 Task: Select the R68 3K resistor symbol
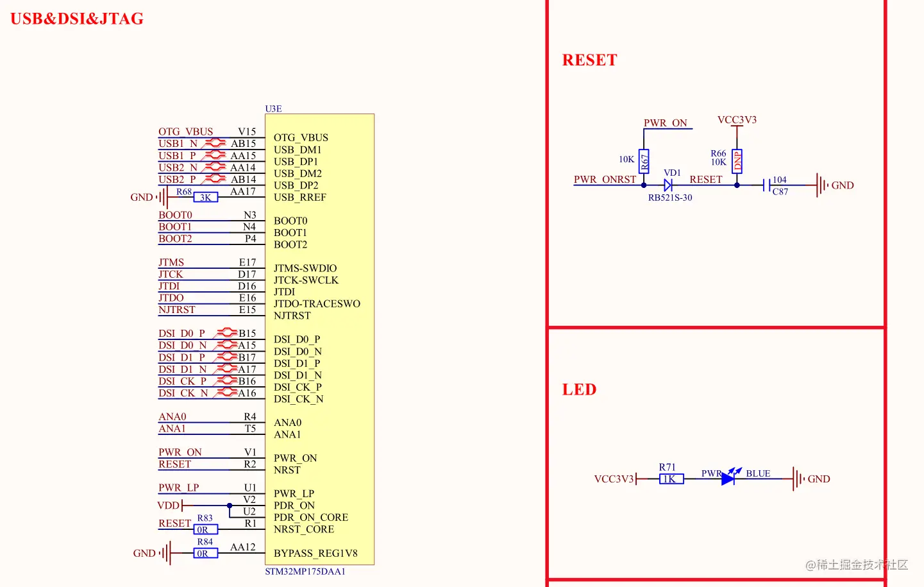coord(206,198)
